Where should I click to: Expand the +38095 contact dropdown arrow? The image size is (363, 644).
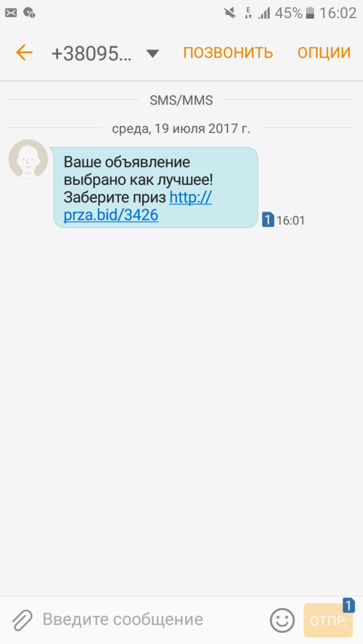152,53
